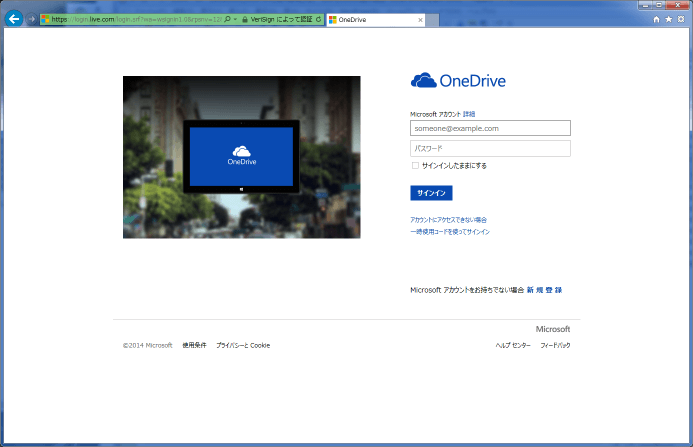Open the browser Home icon
This screenshot has width=693, height=447.
[x=656, y=19]
